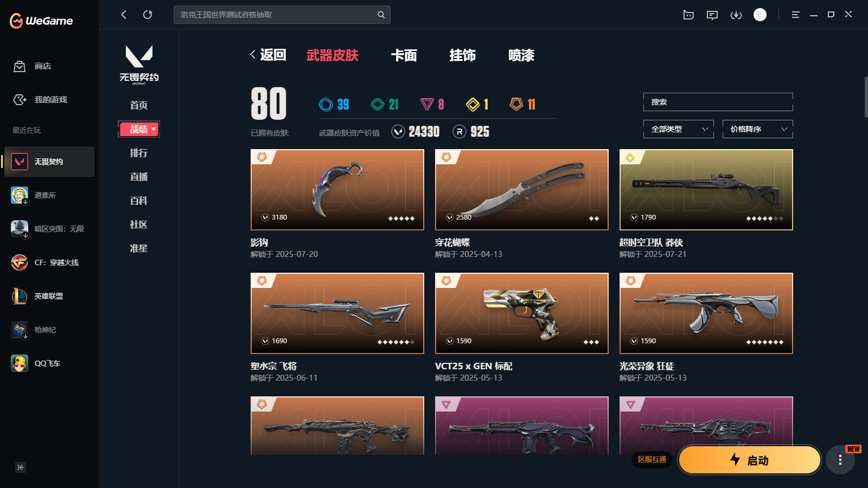This screenshot has height=488, width=868.
Task: Open the folder icon in title bar
Action: [688, 15]
